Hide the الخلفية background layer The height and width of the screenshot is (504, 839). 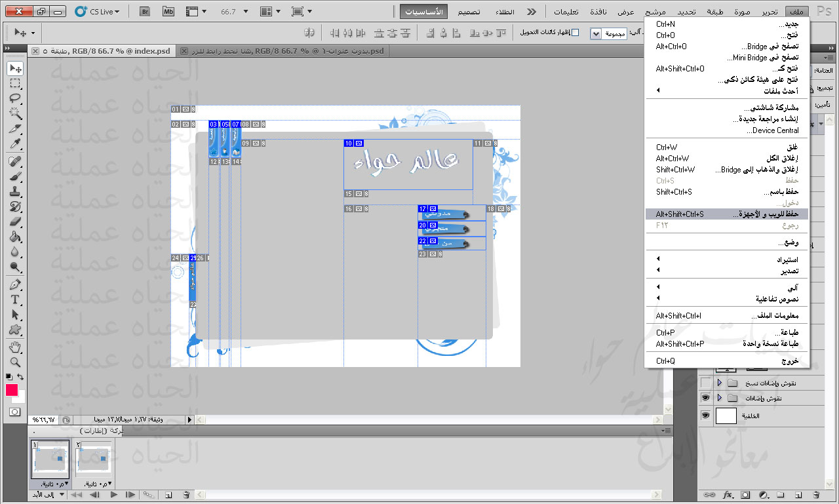coord(705,416)
